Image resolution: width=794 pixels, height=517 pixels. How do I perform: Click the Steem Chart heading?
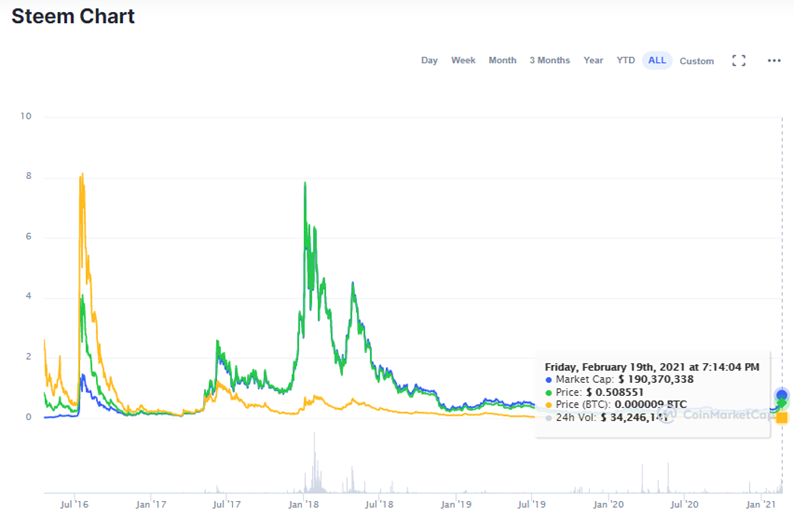(73, 16)
